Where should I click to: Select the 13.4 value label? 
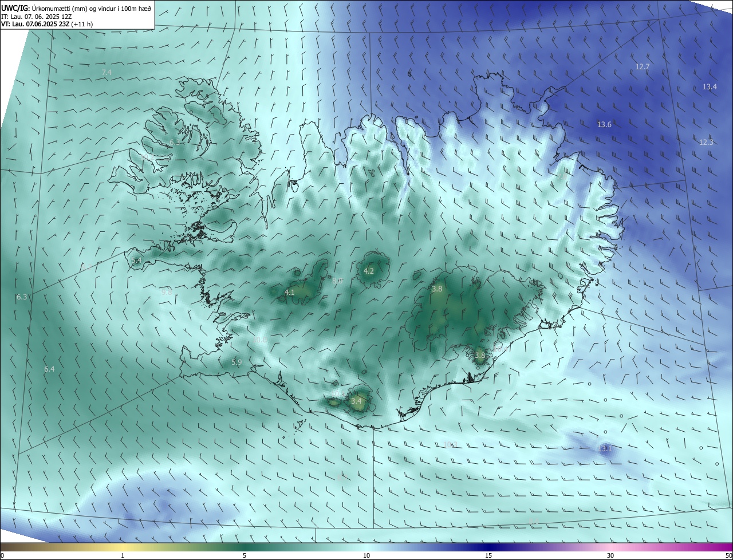710,86
